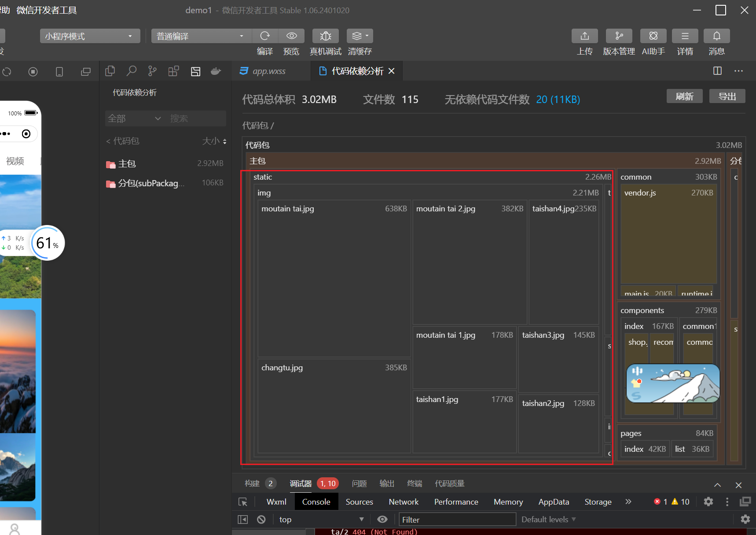Click the clear console icon

coord(261,520)
